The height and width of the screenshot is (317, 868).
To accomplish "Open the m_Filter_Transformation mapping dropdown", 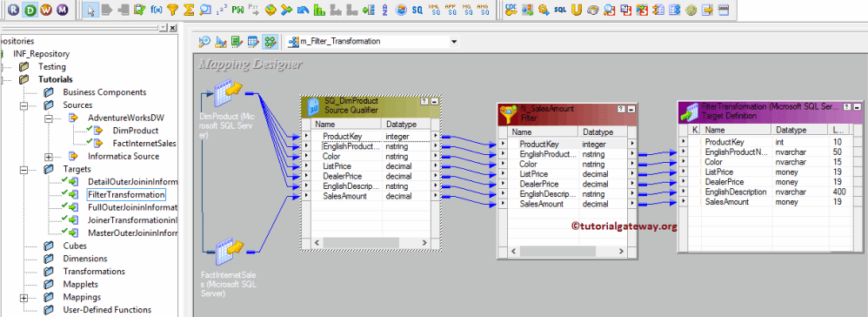I will pyautogui.click(x=454, y=41).
